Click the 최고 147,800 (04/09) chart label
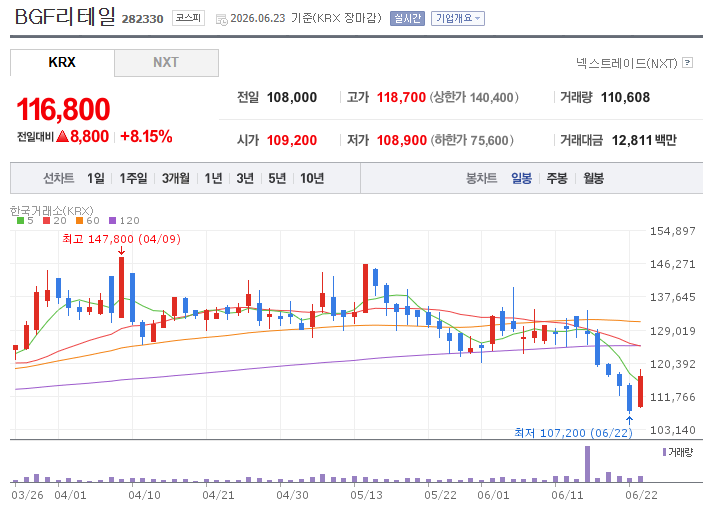Image resolution: width=703 pixels, height=507 pixels. [122, 239]
